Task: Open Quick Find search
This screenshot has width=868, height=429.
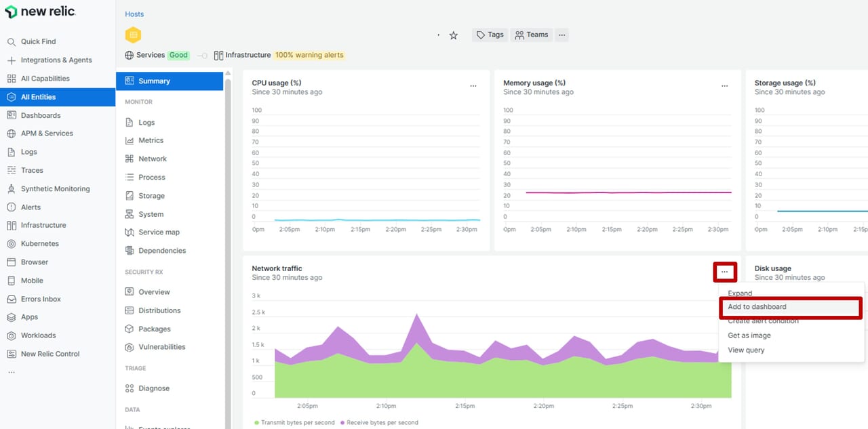Action: 38,42
